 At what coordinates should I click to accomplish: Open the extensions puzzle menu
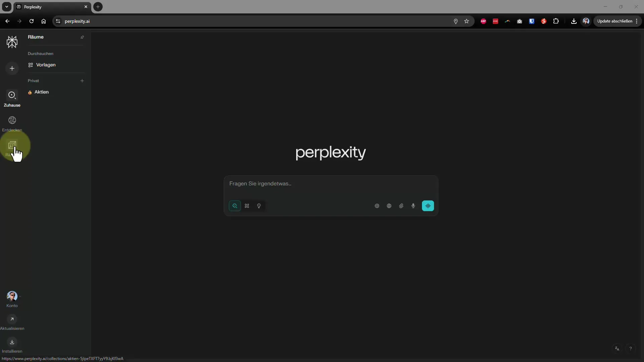click(556, 21)
